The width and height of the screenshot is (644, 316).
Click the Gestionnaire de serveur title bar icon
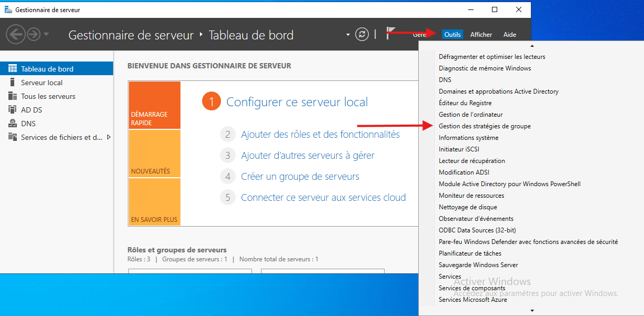pyautogui.click(x=8, y=9)
